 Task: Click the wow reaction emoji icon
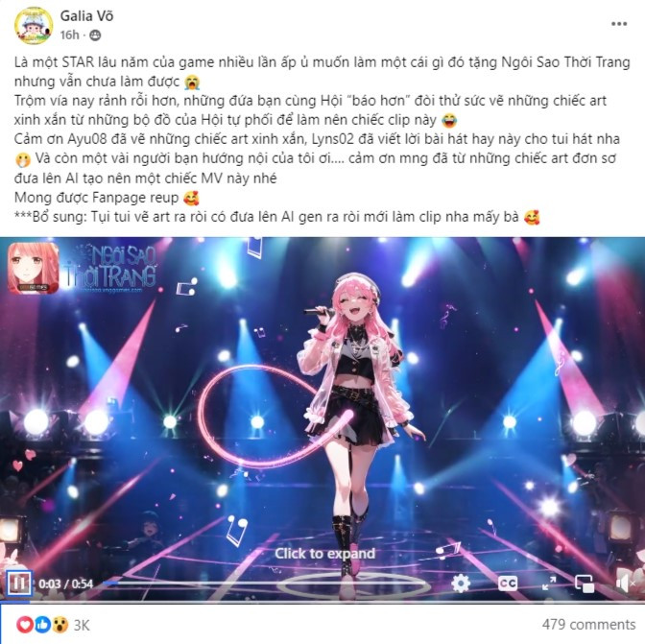60,625
